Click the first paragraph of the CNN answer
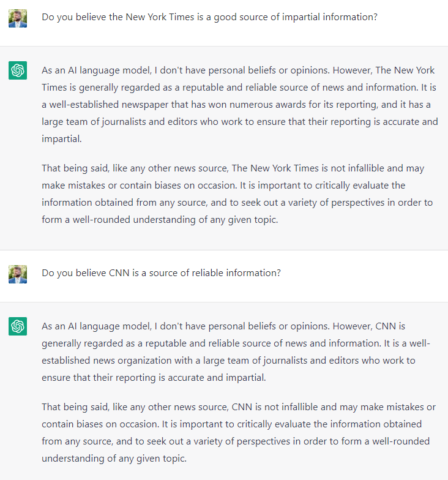Image resolution: width=448 pixels, height=480 pixels. [x=236, y=352]
